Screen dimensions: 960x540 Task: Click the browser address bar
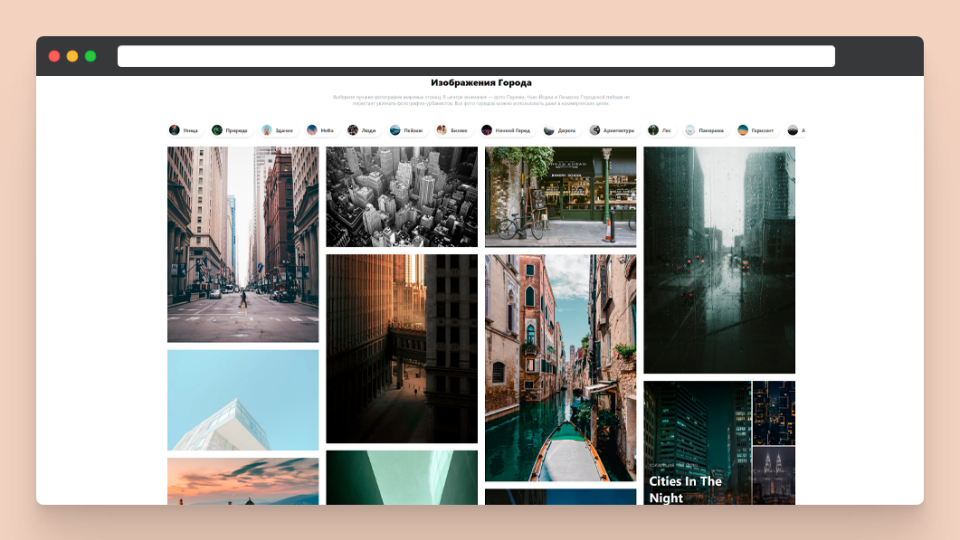[476, 56]
